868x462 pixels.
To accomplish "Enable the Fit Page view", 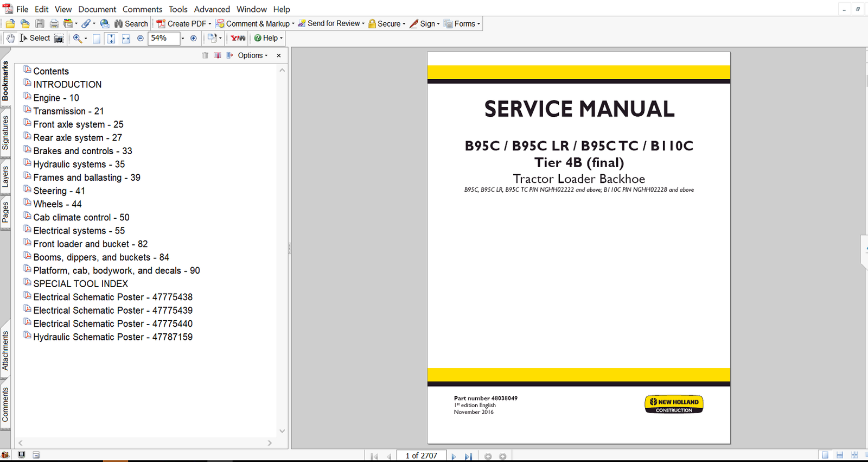I will (x=111, y=38).
